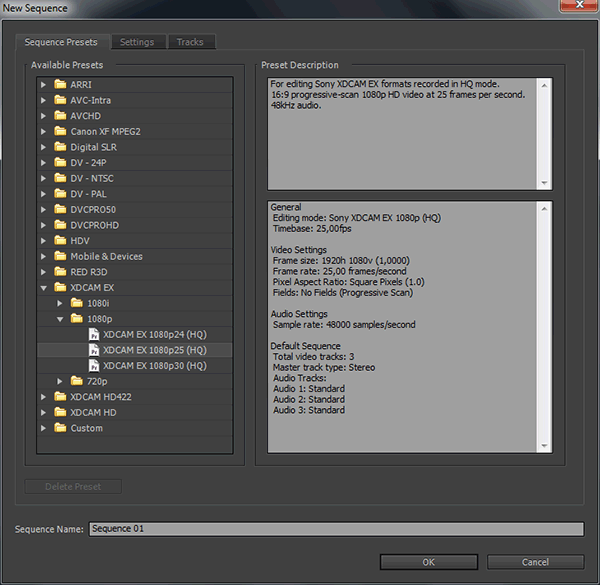Click the Canon XF MPEG2 folder icon

pos(60,131)
